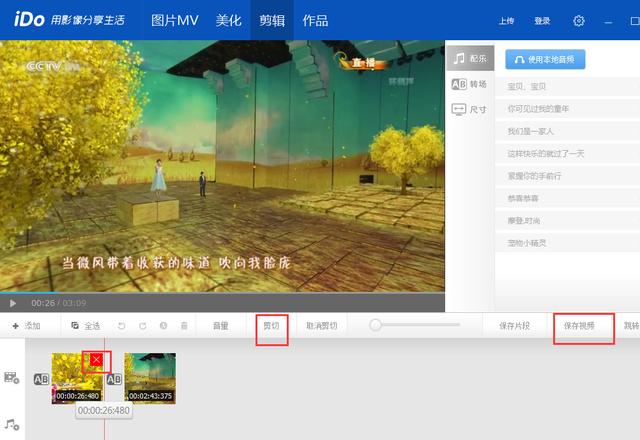
Task: Open the 作品 tab
Action: (x=315, y=20)
